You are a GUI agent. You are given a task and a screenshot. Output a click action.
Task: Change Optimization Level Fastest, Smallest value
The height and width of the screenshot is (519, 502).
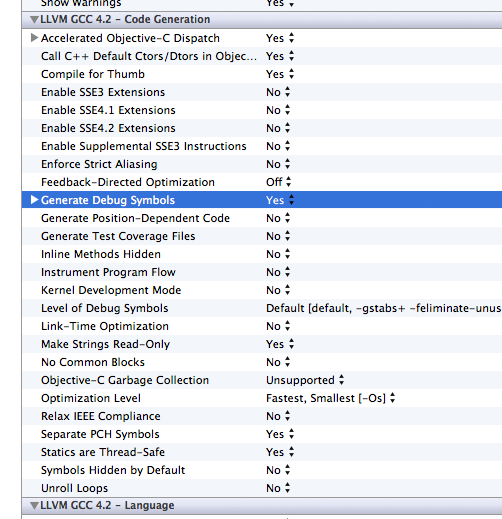point(331,398)
